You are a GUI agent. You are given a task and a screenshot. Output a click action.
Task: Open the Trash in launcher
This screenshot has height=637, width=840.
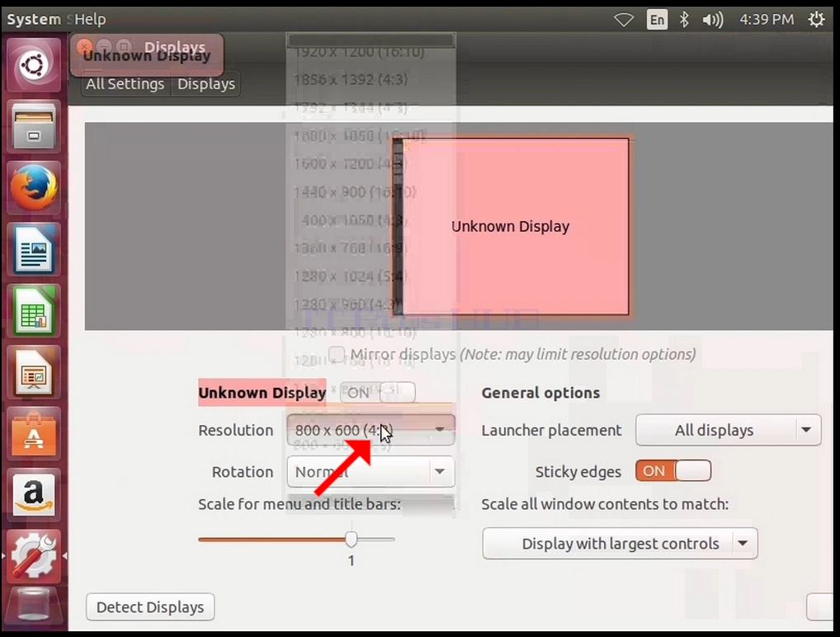click(x=34, y=606)
